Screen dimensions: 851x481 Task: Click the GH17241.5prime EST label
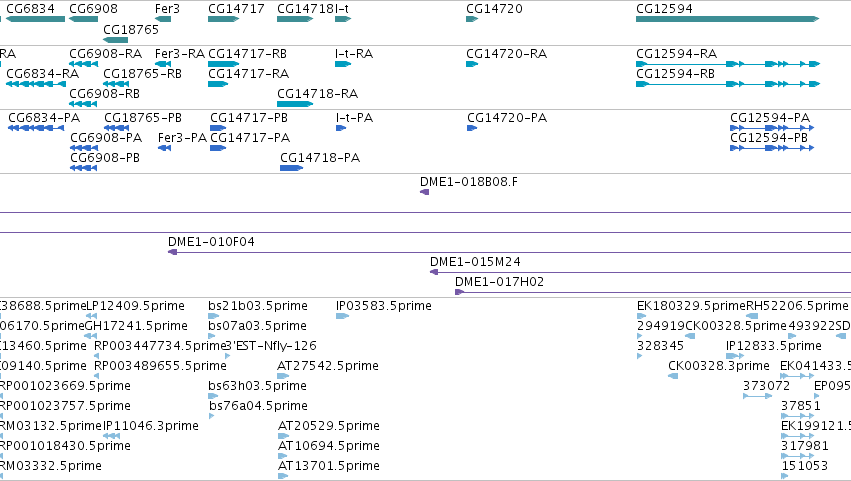click(x=136, y=326)
